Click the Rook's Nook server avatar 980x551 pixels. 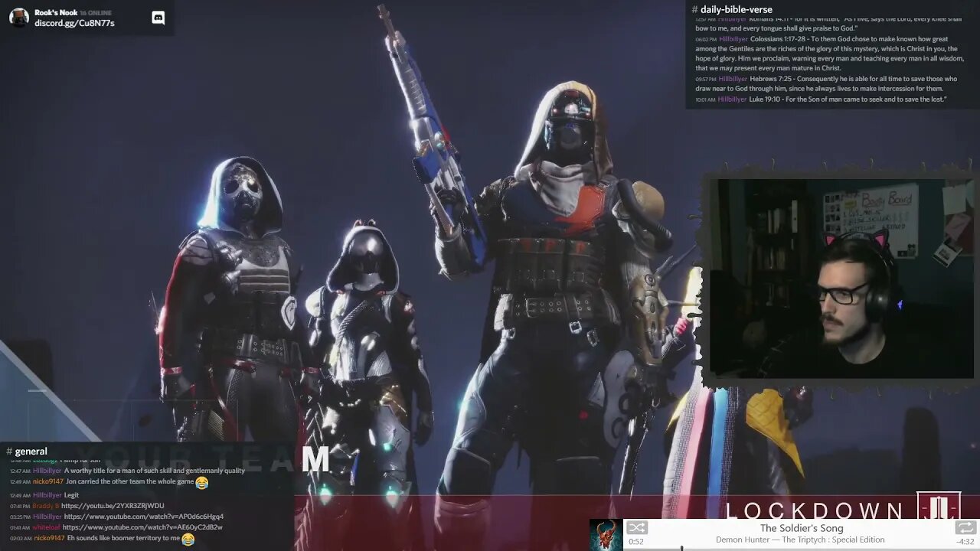click(x=19, y=18)
